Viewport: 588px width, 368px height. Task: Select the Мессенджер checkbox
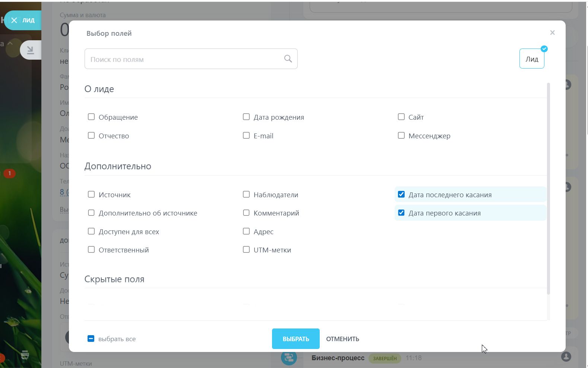(x=401, y=136)
